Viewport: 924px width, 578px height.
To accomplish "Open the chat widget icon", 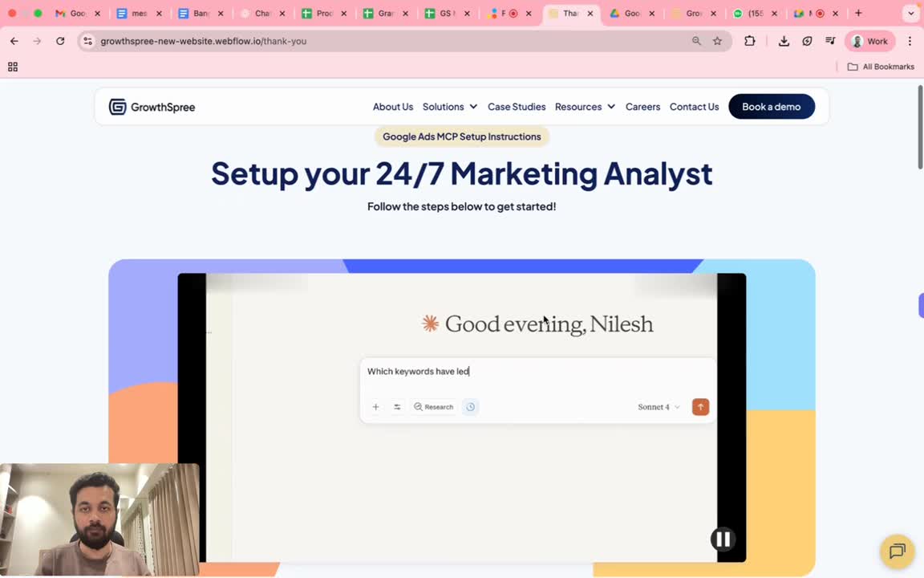I will [x=897, y=551].
